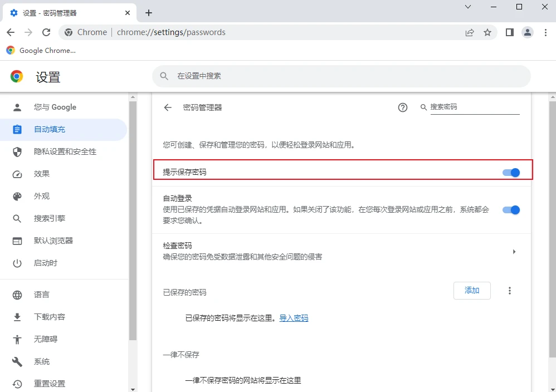The width and height of the screenshot is (556, 392).
Task: Open 外观 settings
Action: 64,196
